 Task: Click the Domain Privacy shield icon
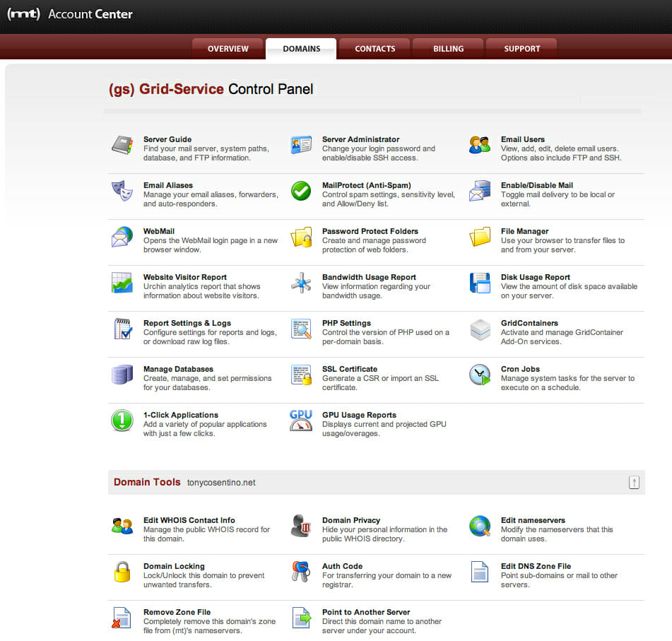pos(300,526)
